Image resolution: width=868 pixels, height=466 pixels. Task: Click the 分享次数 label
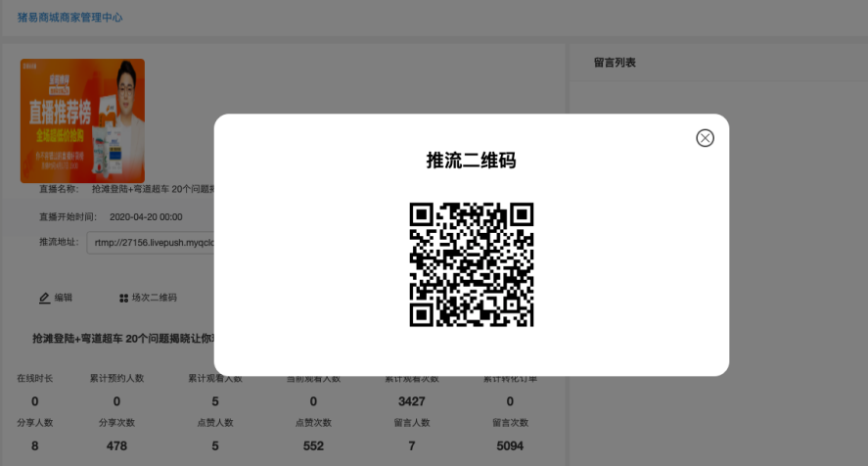click(x=116, y=423)
